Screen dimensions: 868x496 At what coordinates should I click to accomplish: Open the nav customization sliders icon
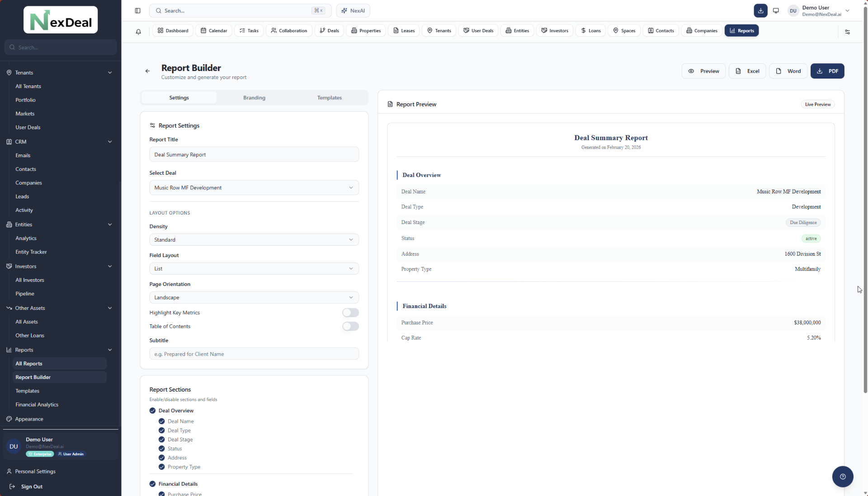[x=847, y=32]
